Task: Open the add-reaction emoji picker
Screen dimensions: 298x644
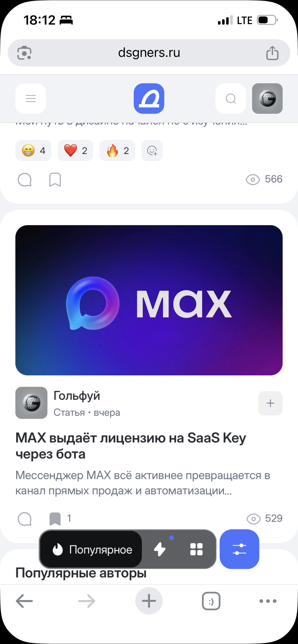Action: [152, 150]
